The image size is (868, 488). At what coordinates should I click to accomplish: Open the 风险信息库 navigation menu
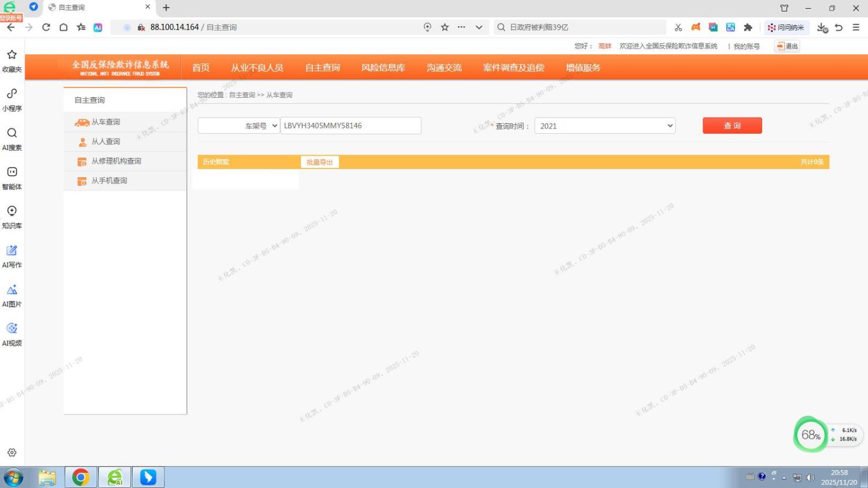[x=383, y=68]
